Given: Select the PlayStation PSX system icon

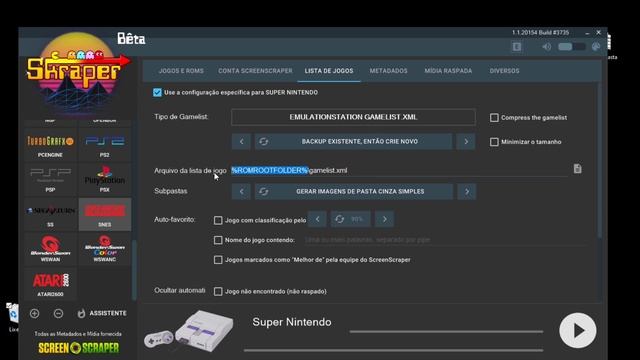Looking at the screenshot, I should pyautogui.click(x=104, y=180).
